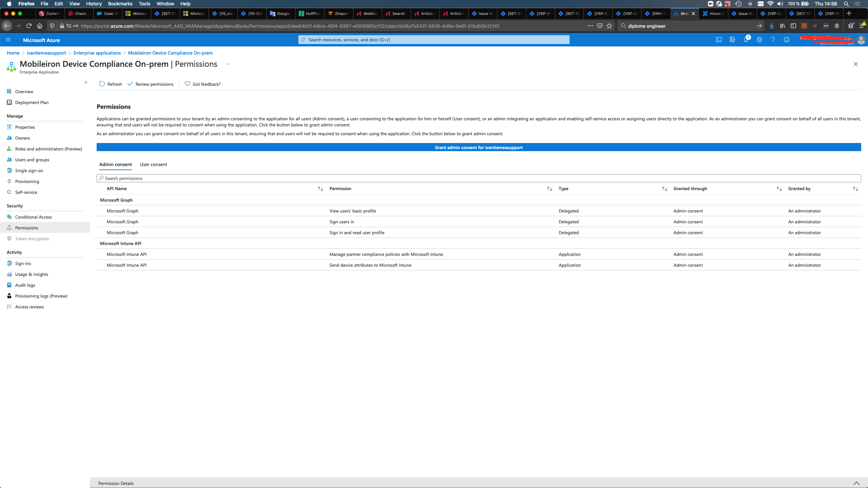The width and height of the screenshot is (868, 488).
Task: Open Conditional Access under Security
Action: point(34,217)
